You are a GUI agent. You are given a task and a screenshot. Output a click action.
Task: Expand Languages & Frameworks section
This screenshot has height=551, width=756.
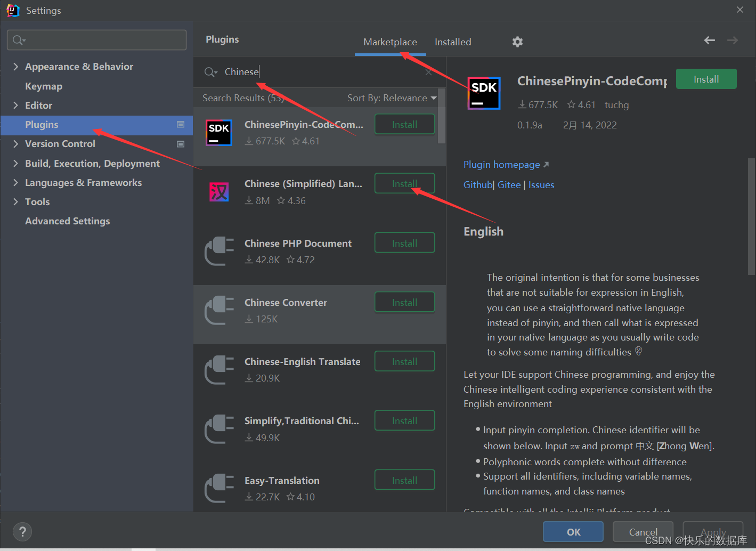pyautogui.click(x=15, y=182)
